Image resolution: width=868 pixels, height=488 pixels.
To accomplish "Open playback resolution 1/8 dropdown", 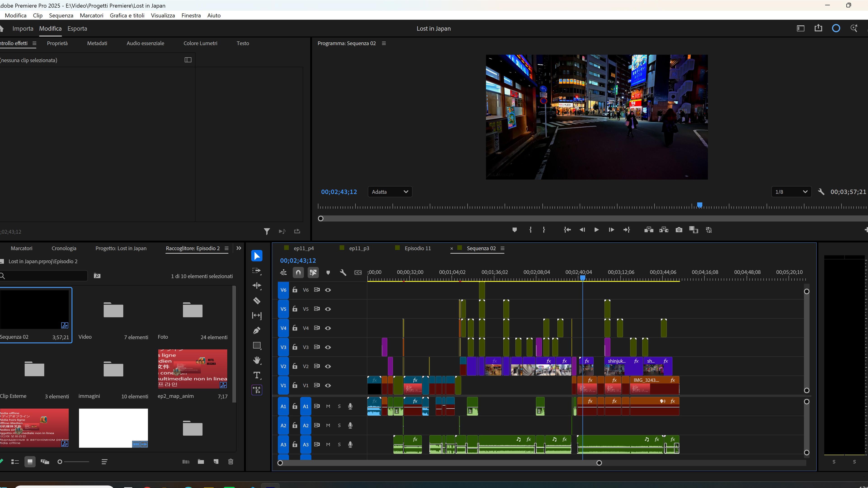I will pos(792,192).
